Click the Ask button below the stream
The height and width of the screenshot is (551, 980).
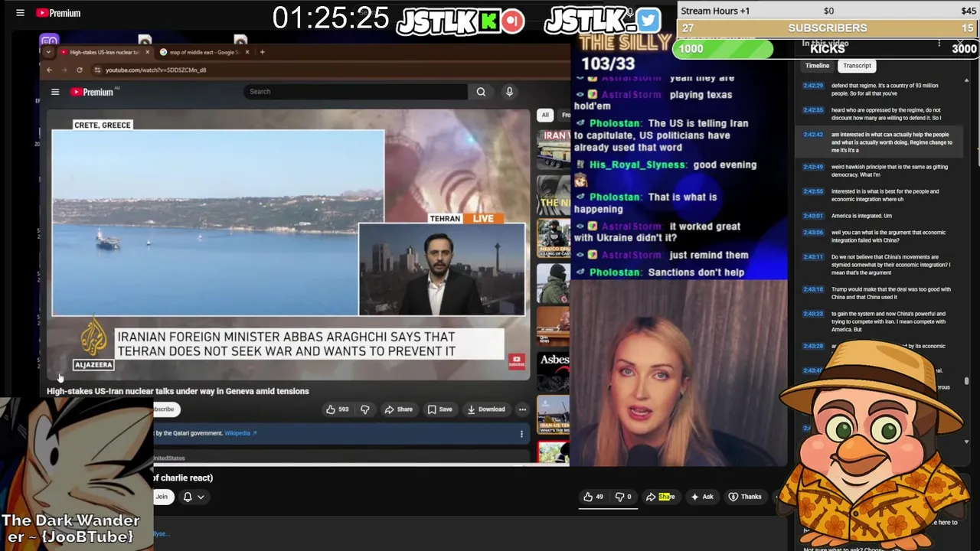click(x=702, y=497)
